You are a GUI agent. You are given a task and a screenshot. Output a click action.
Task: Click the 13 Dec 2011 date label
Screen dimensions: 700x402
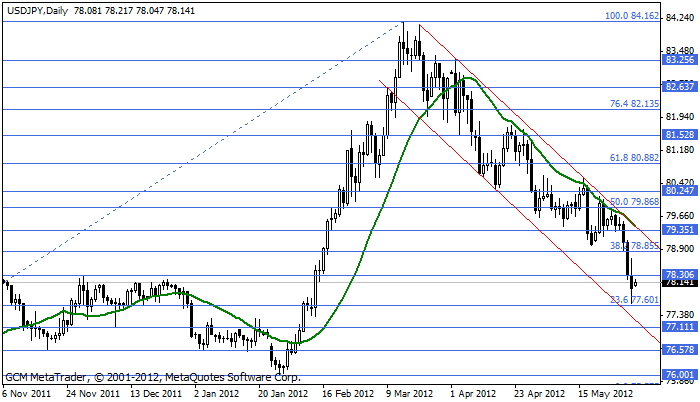click(x=156, y=394)
